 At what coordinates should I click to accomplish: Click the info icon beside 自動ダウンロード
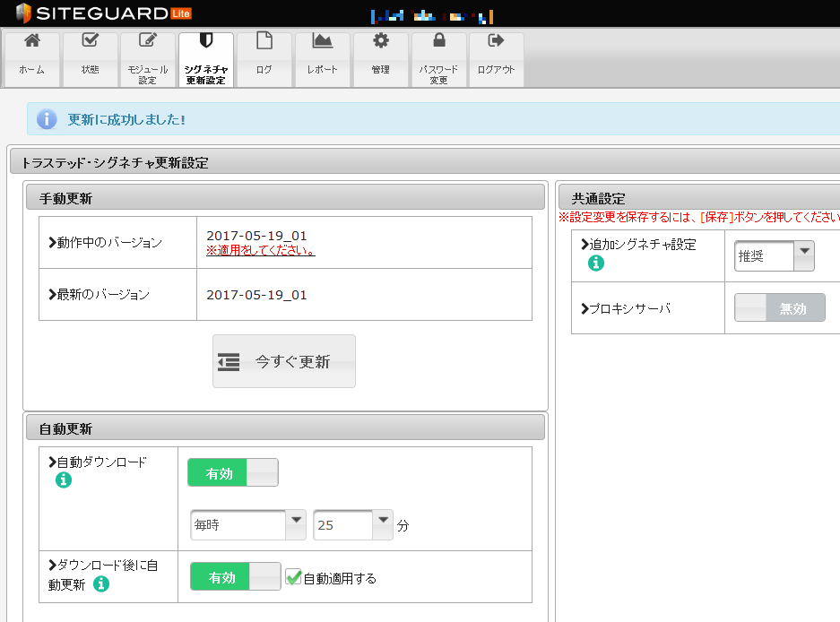[63, 480]
